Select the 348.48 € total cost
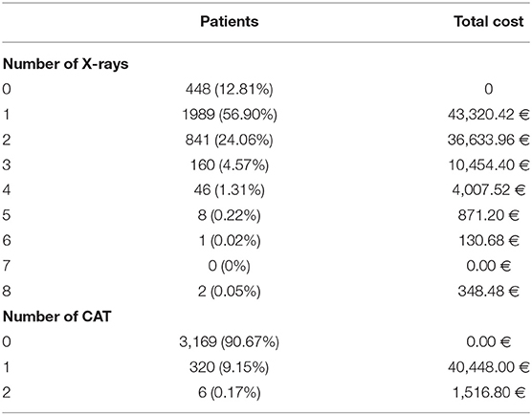Screen dimensions: 532x415 pyautogui.click(x=489, y=291)
